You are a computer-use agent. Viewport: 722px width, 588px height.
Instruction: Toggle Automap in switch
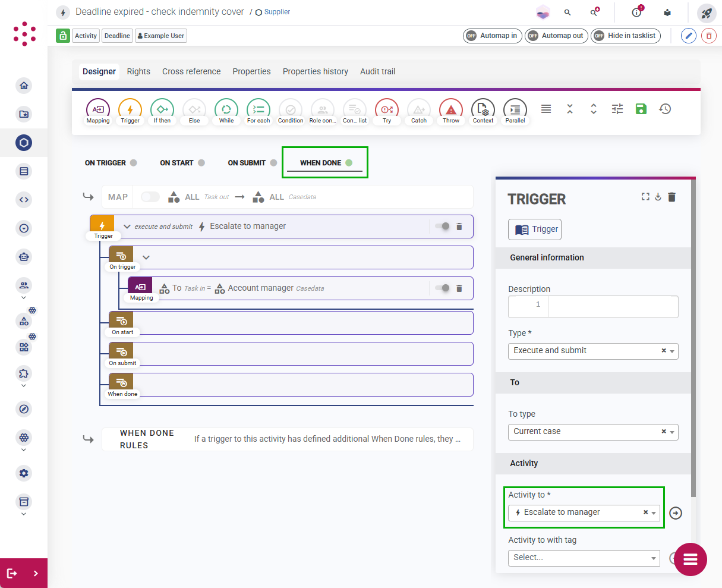(493, 36)
